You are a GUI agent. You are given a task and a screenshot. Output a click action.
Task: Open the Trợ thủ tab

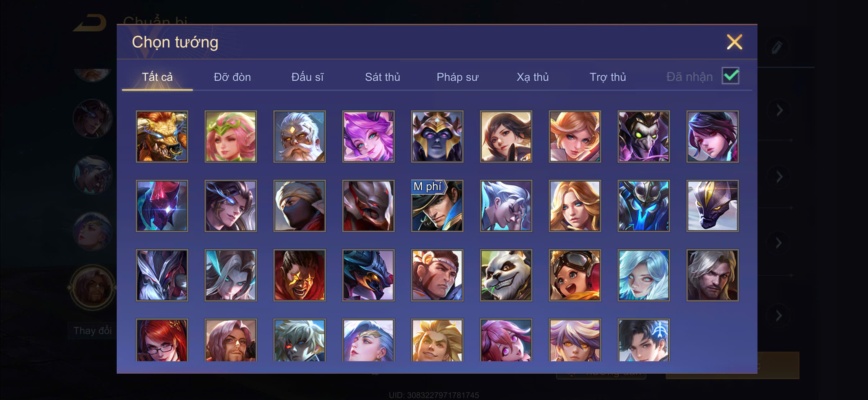click(608, 77)
